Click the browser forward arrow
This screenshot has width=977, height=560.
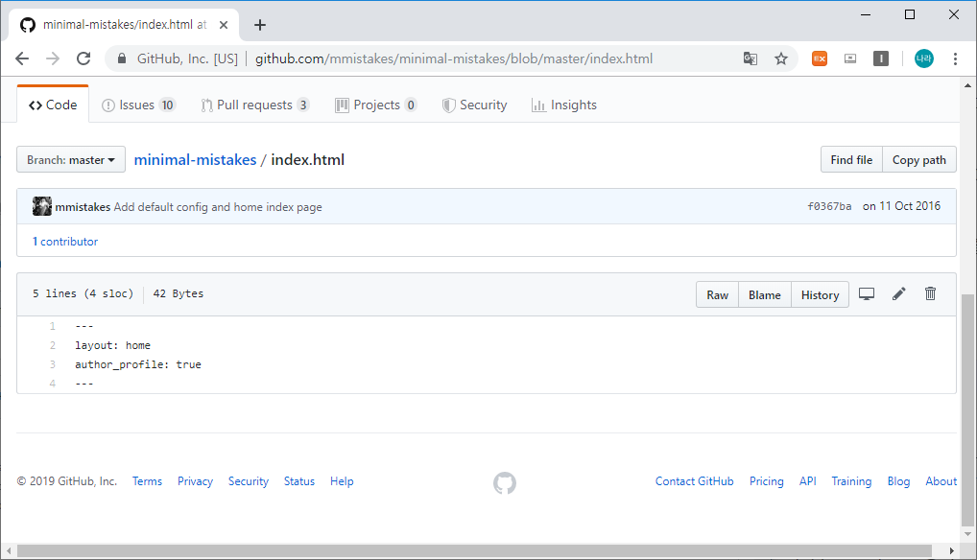pos(53,58)
